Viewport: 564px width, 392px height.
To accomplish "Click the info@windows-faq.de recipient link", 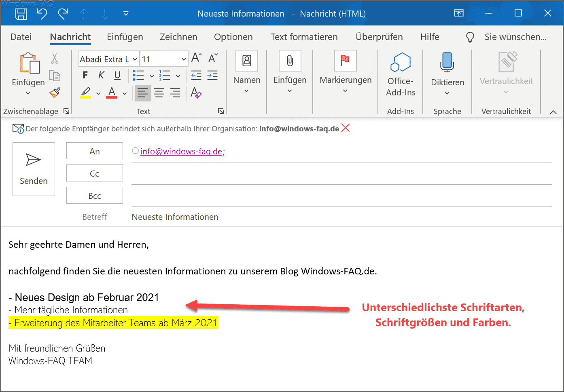I will click(181, 152).
